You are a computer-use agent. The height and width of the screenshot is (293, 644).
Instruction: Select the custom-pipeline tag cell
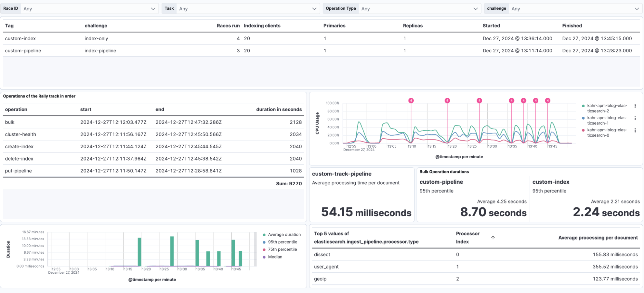point(23,51)
